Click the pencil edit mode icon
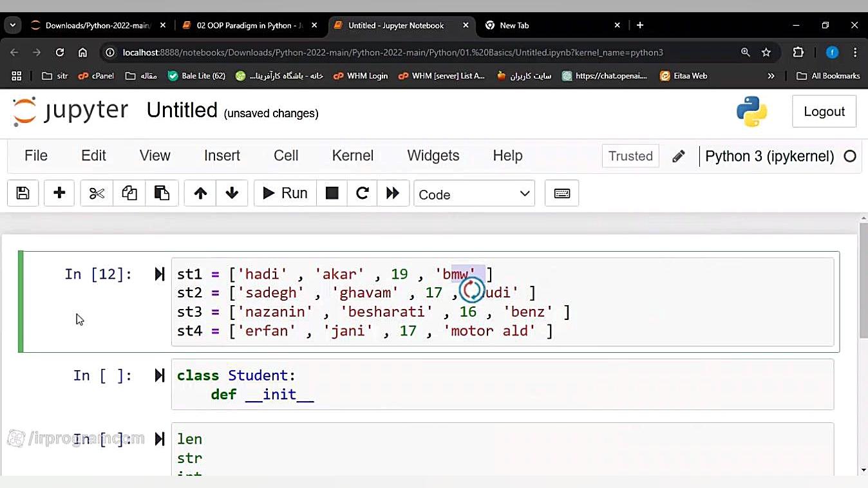868x488 pixels. 679,156
